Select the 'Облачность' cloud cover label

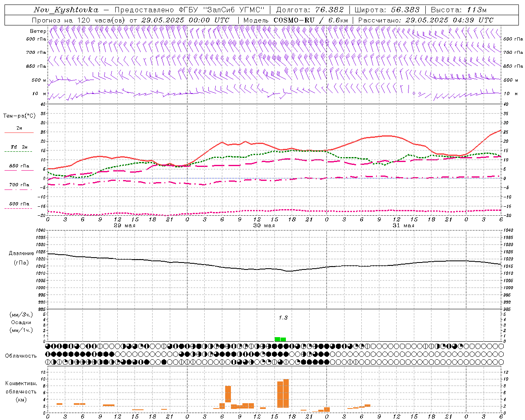click(x=21, y=356)
